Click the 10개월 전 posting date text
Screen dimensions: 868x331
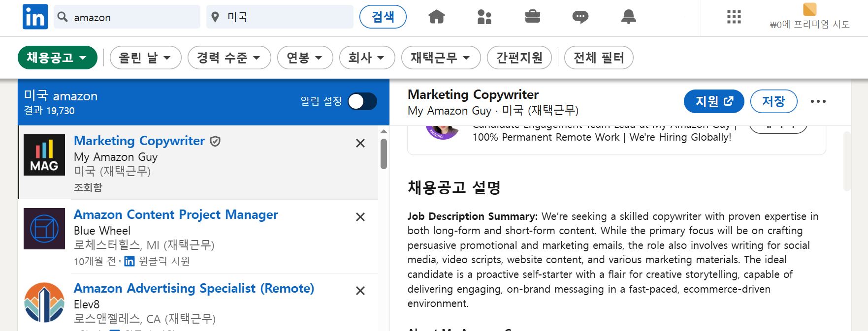point(95,261)
